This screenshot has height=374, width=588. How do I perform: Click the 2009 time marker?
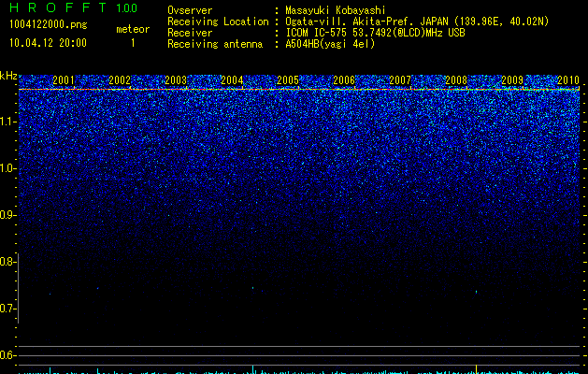(512, 79)
